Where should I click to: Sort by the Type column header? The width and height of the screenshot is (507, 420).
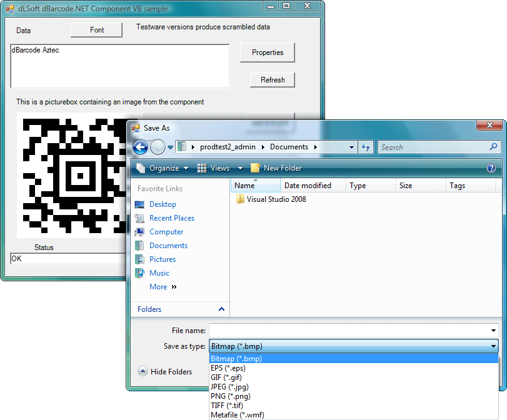click(x=371, y=186)
